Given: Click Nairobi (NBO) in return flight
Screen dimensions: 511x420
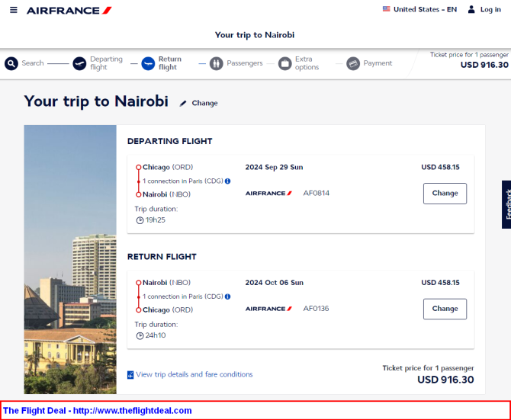Looking at the screenshot, I should pos(166,283).
